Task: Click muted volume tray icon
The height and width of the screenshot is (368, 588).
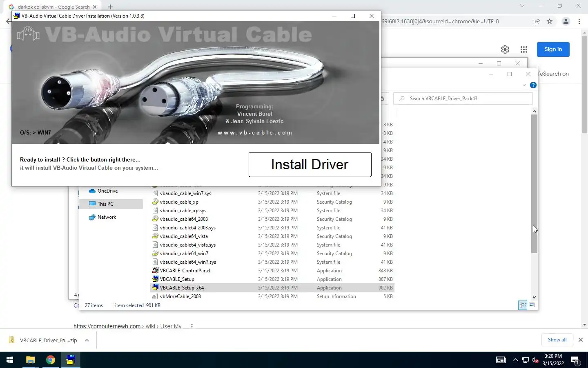Action: coord(535,360)
